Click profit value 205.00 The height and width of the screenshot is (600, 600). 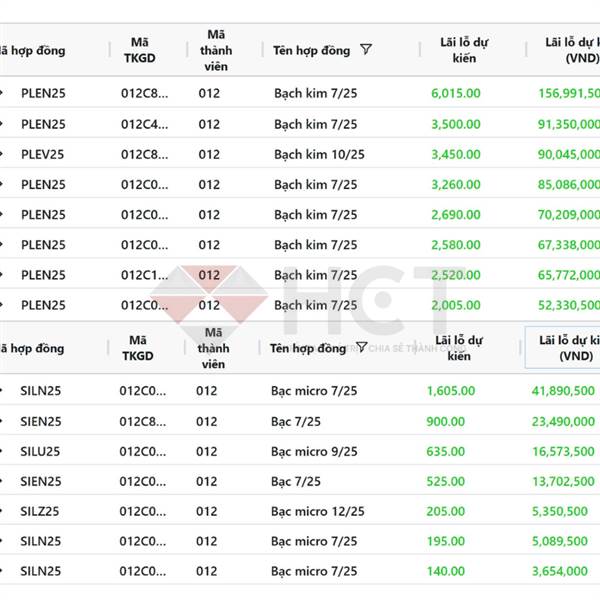pos(445,511)
